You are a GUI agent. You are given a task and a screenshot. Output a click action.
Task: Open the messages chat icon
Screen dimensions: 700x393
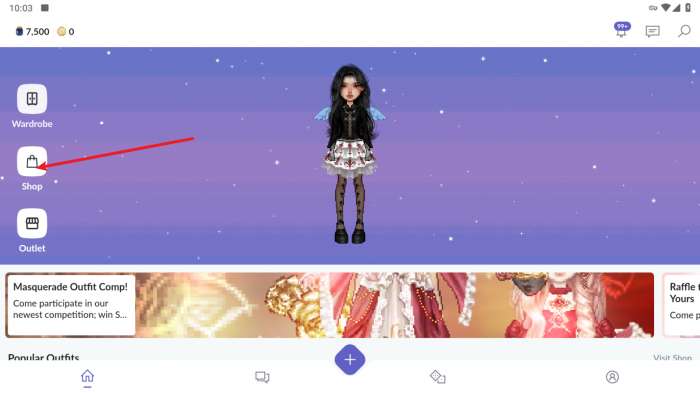653,31
